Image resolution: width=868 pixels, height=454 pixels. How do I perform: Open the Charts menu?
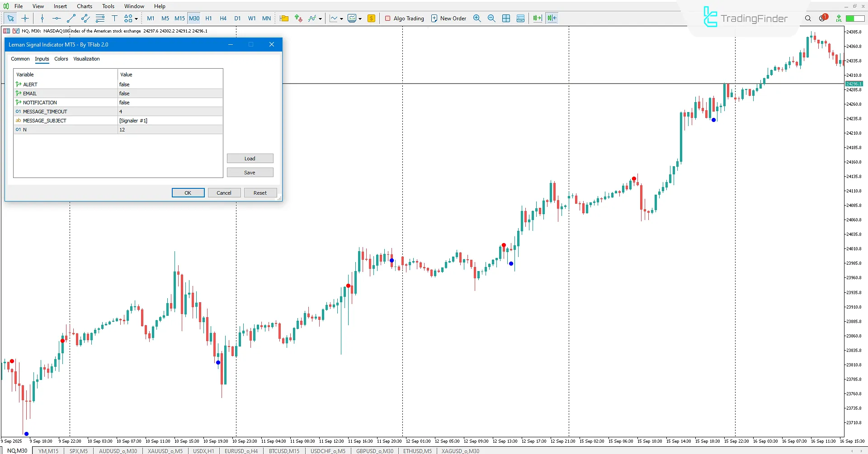84,6
